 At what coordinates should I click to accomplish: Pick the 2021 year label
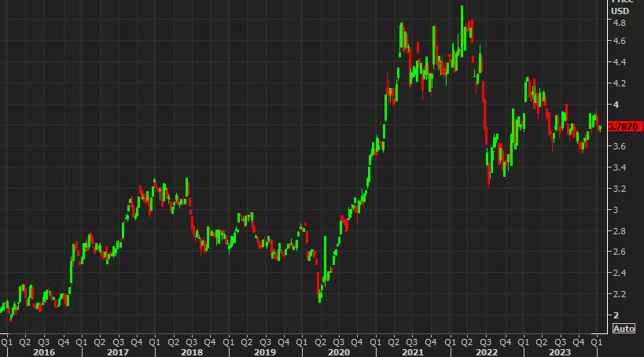pos(412,351)
